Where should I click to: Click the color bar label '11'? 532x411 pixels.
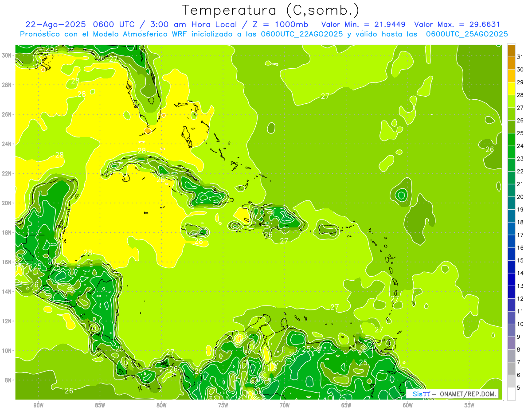520,311
